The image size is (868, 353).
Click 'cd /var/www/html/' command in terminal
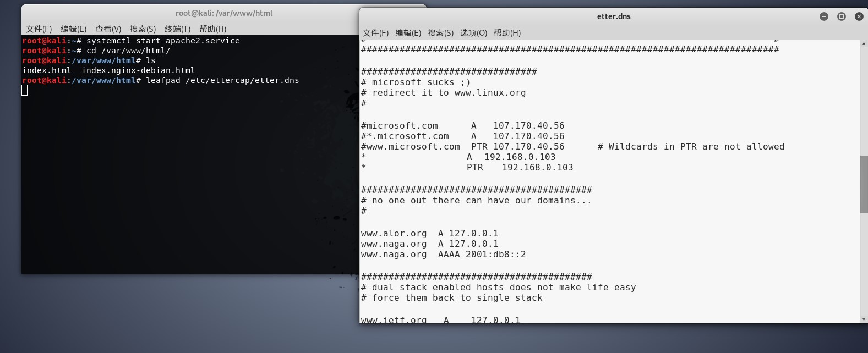[128, 51]
